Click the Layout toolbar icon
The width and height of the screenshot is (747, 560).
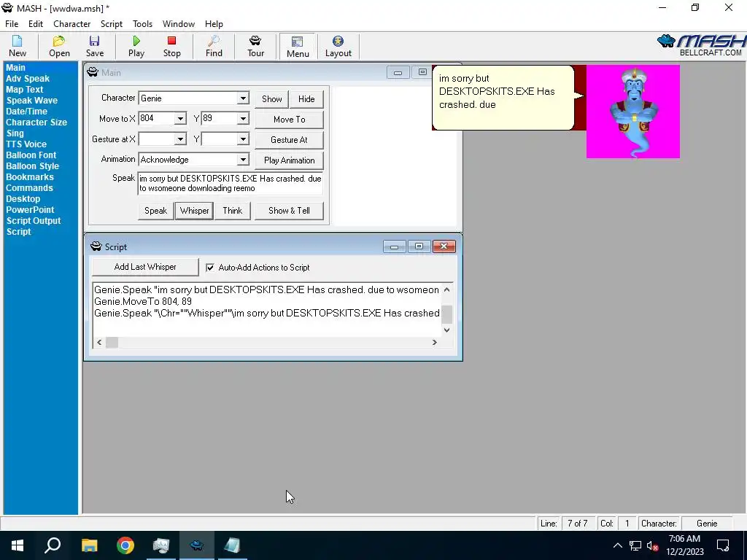point(338,47)
